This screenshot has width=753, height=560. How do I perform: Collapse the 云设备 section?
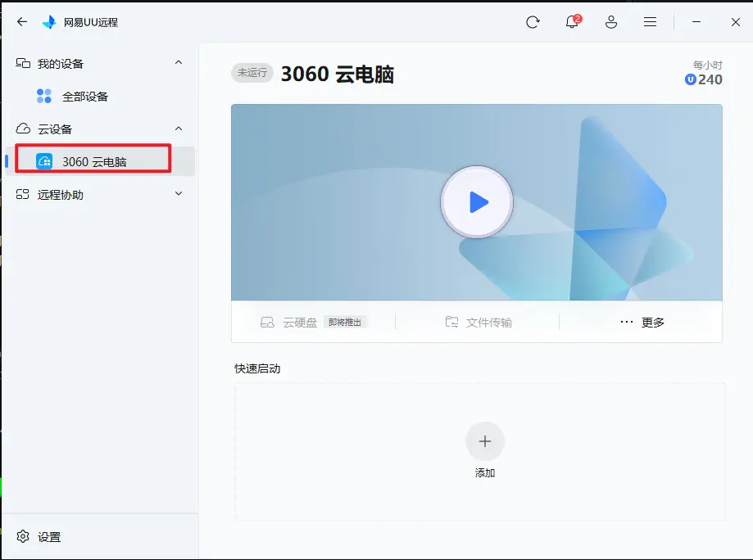tap(179, 129)
